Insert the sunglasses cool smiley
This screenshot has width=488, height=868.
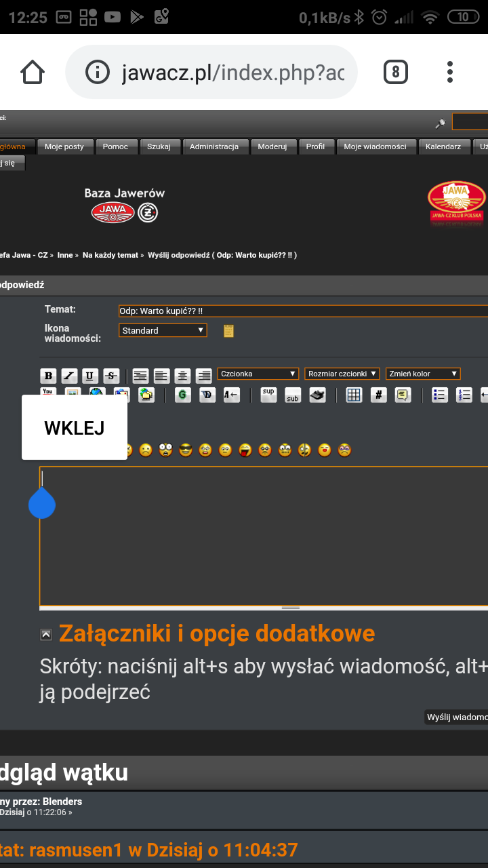(186, 450)
